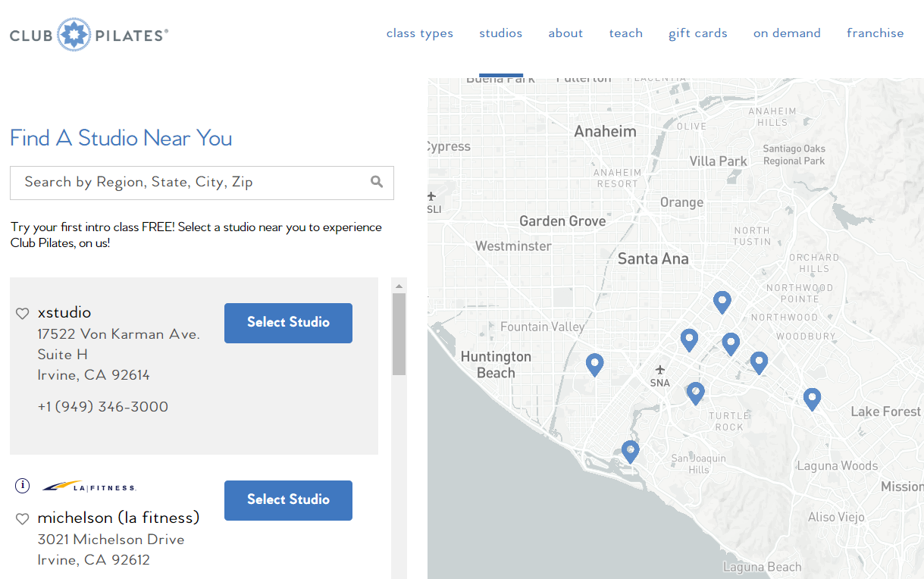Image resolution: width=924 pixels, height=579 pixels.
Task: Click Find A Studio Near You heading
Action: pyautogui.click(x=121, y=138)
